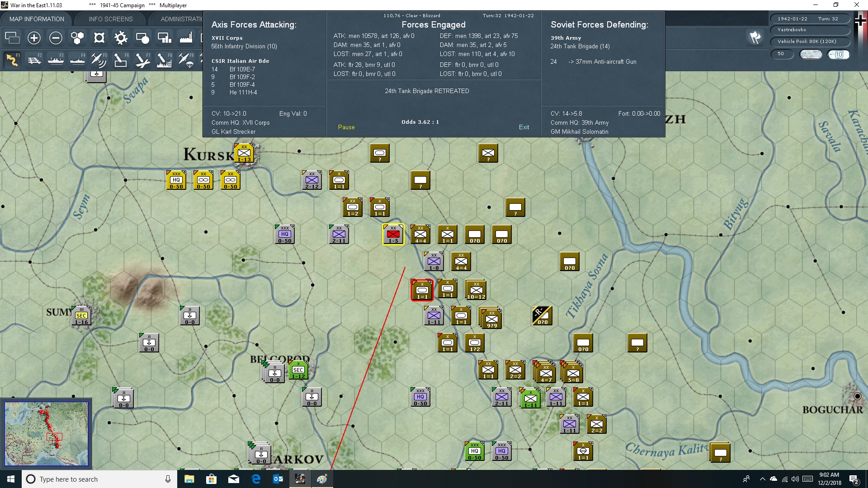Select the red highlighted 1-5 unit counter
Viewport: 868px width, 488px height.
pyautogui.click(x=393, y=235)
